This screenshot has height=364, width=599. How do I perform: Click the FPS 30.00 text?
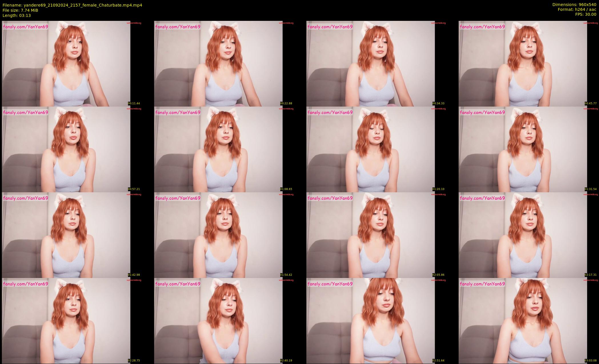point(586,14)
